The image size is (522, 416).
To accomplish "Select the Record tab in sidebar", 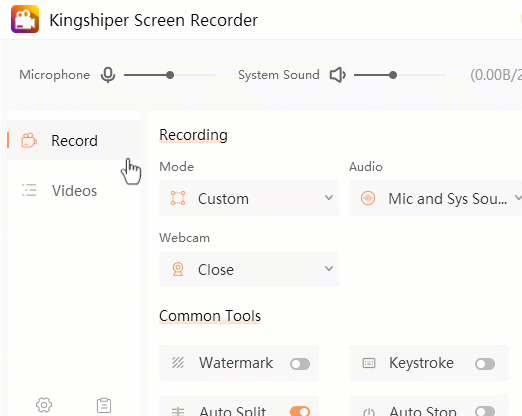I will pyautogui.click(x=74, y=140).
